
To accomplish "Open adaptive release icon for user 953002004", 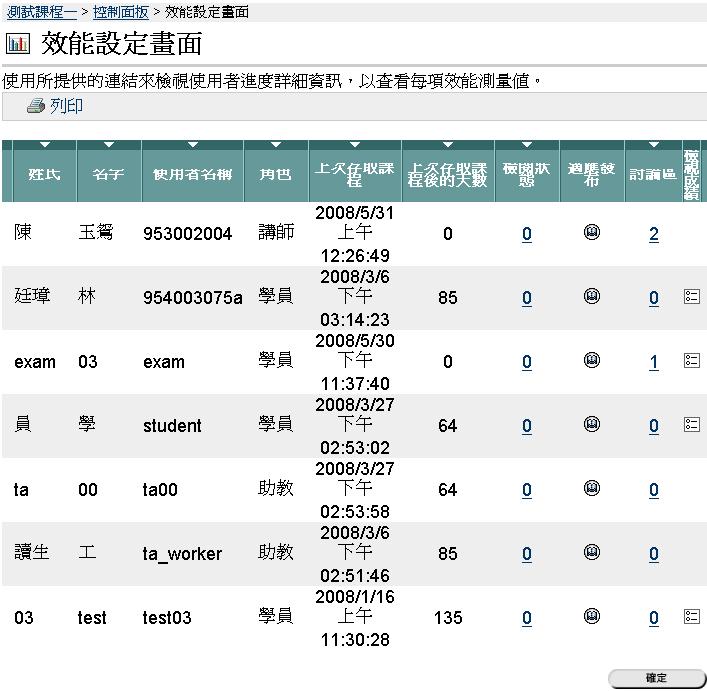I will 591,233.
